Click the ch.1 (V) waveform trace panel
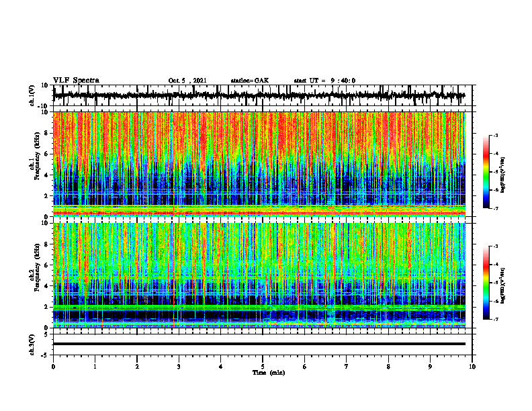The height and width of the screenshot is (411, 532). pyautogui.click(x=262, y=95)
